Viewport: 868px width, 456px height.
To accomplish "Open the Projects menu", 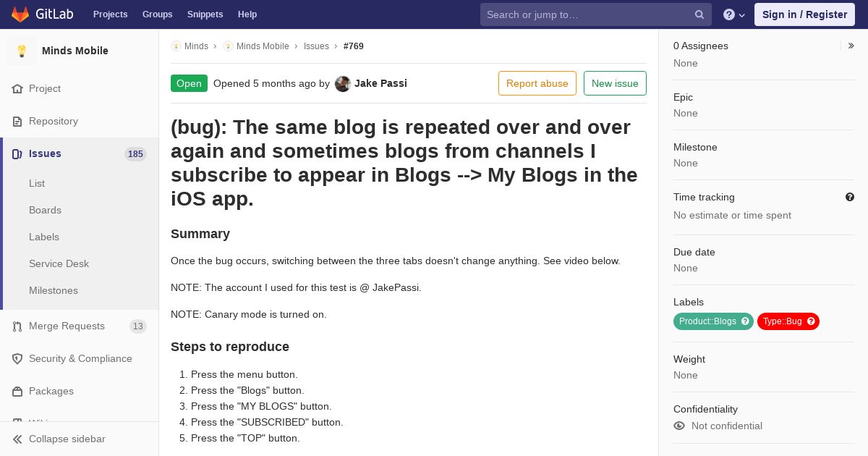I will (x=110, y=14).
